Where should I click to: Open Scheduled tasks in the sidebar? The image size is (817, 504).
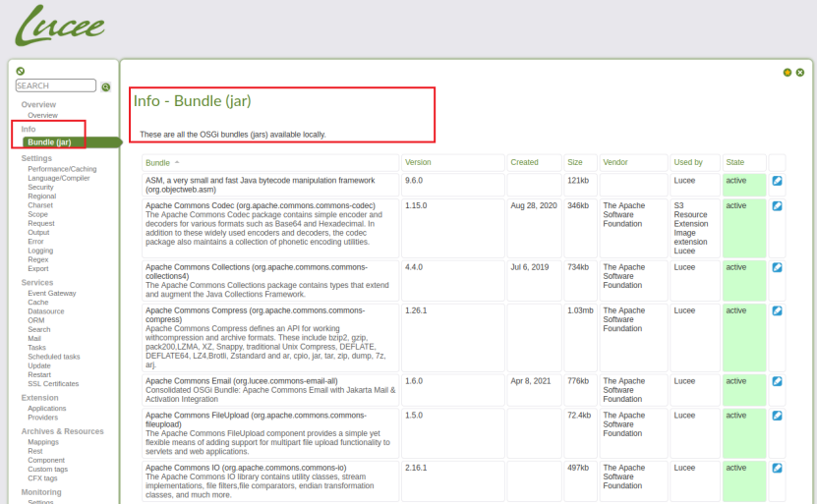pos(54,357)
